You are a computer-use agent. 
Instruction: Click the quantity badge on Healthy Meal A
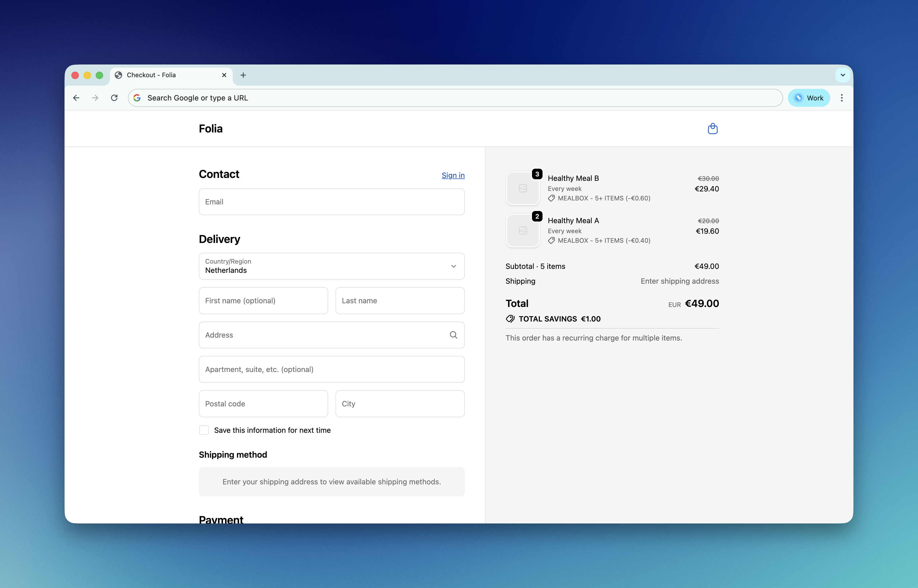(537, 216)
